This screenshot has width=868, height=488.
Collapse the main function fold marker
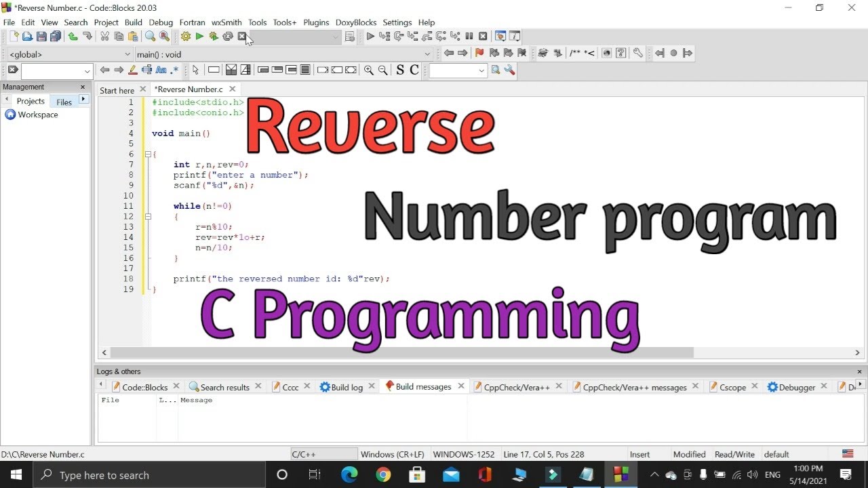click(148, 155)
